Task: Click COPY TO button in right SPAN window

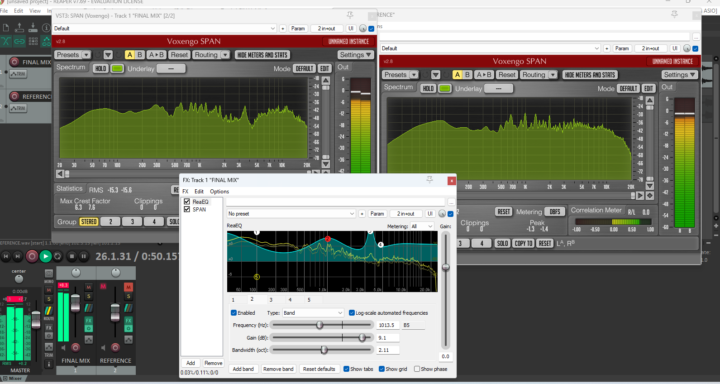Action: click(523, 243)
